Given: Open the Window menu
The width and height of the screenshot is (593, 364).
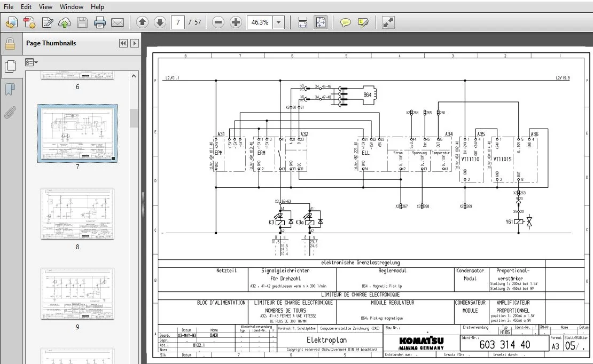Looking at the screenshot, I should [x=72, y=7].
